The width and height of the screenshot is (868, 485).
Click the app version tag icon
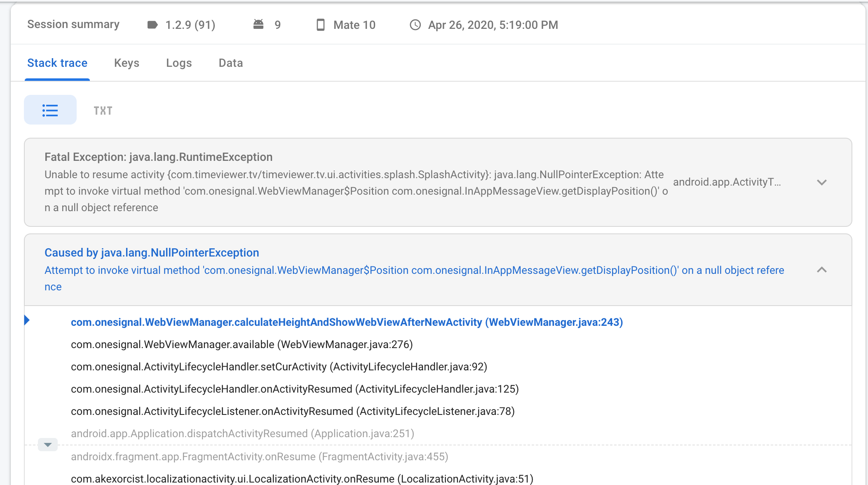click(x=152, y=25)
